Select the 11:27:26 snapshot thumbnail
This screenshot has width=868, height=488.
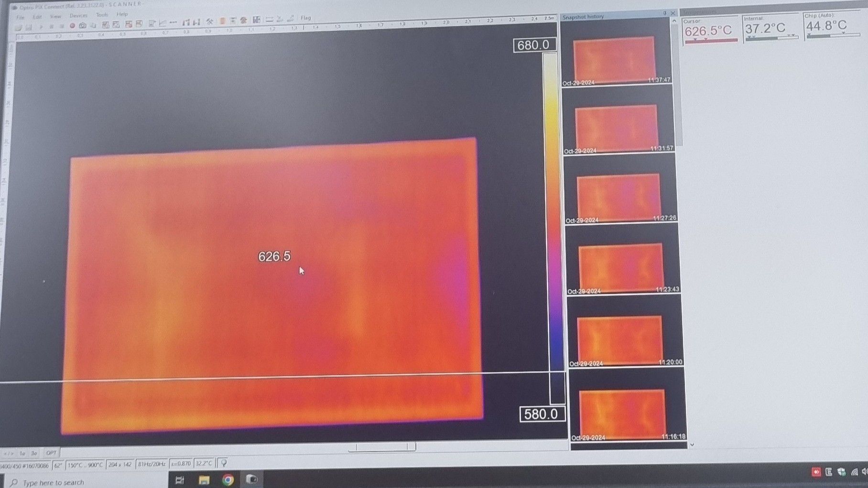tap(619, 196)
